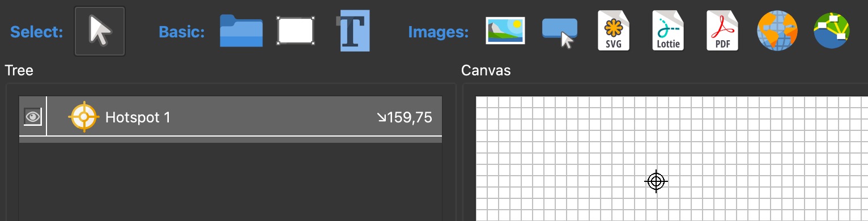The width and height of the screenshot is (868, 221).
Task: Select the hotspot crosshair marker on the canvas
Action: coord(656,181)
